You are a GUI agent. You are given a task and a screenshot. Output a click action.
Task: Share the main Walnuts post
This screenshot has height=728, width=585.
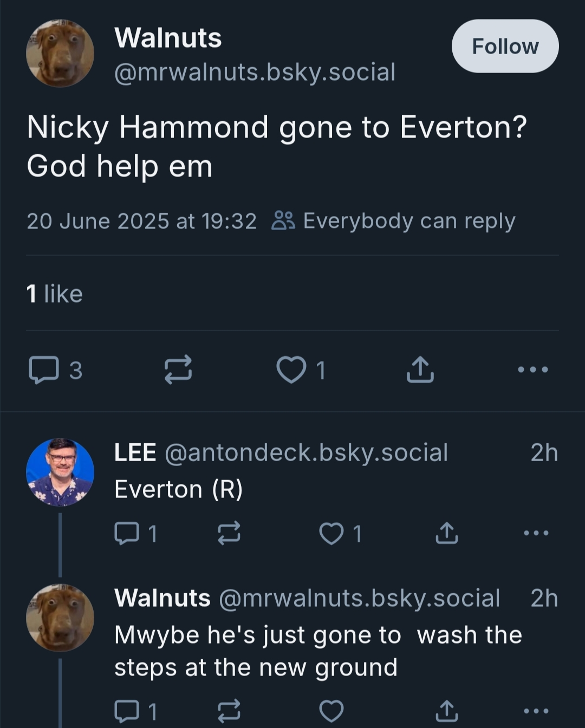point(420,370)
